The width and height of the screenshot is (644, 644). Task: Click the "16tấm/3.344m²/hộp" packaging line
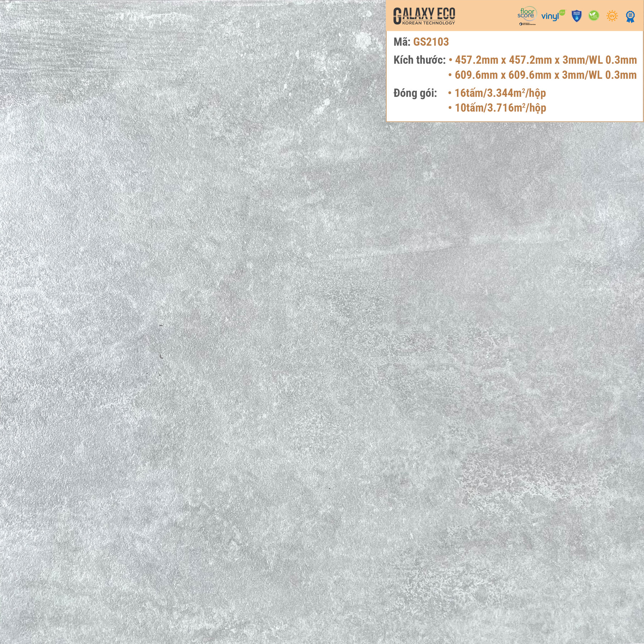click(x=500, y=93)
